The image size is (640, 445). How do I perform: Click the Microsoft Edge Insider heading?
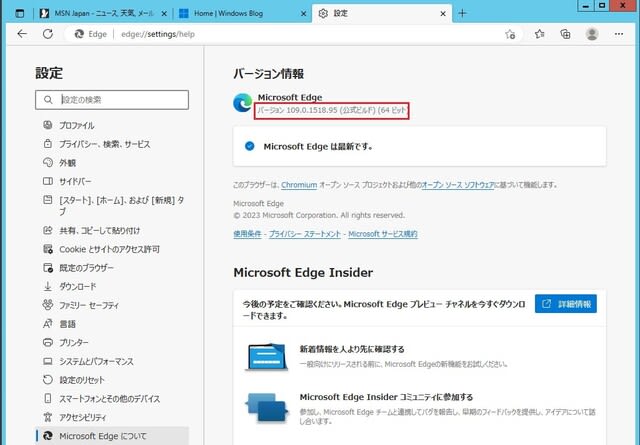click(x=303, y=272)
